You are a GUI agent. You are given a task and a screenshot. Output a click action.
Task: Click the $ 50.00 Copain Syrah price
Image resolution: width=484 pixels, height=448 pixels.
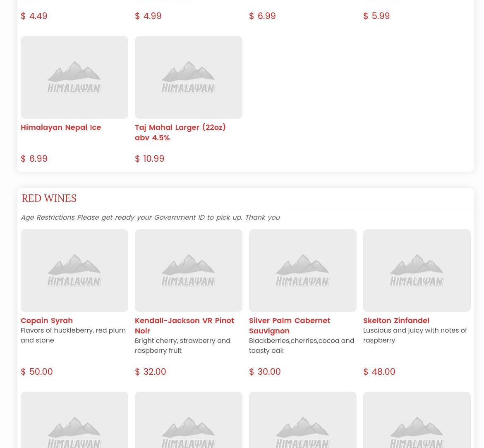tap(36, 372)
